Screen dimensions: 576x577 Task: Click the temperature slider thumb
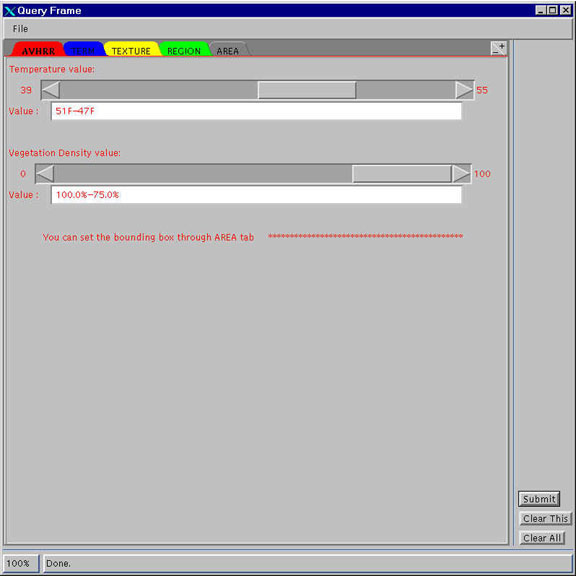pos(307,90)
